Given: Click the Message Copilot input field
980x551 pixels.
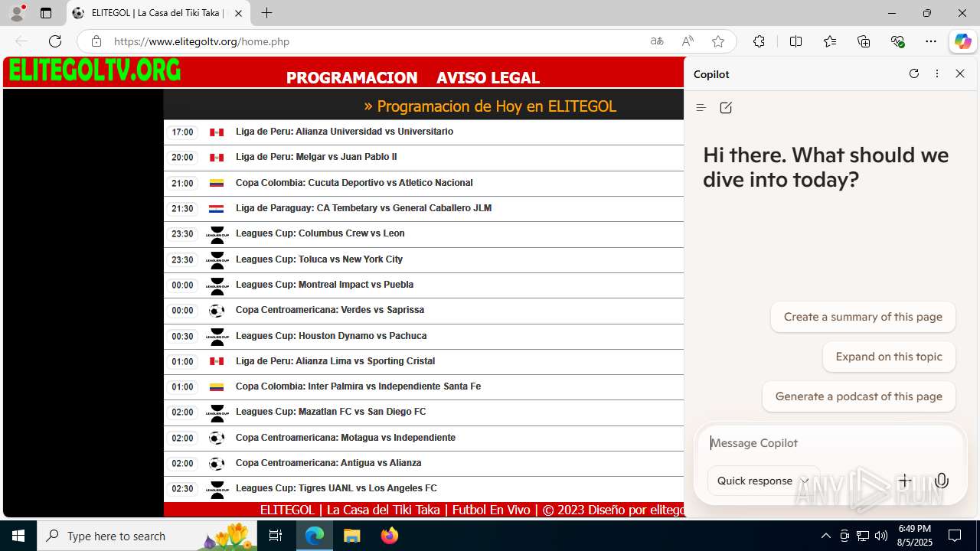Looking at the screenshot, I should tap(830, 443).
